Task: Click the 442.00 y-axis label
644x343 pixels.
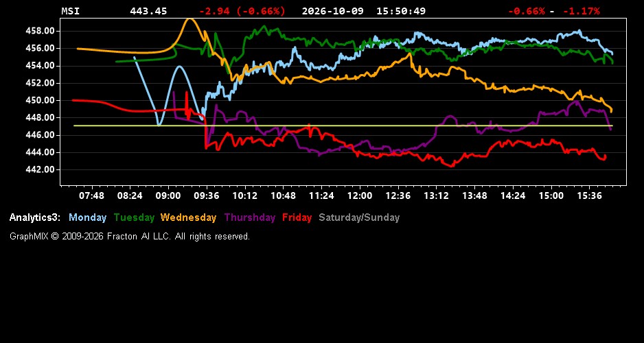Action: [40, 170]
